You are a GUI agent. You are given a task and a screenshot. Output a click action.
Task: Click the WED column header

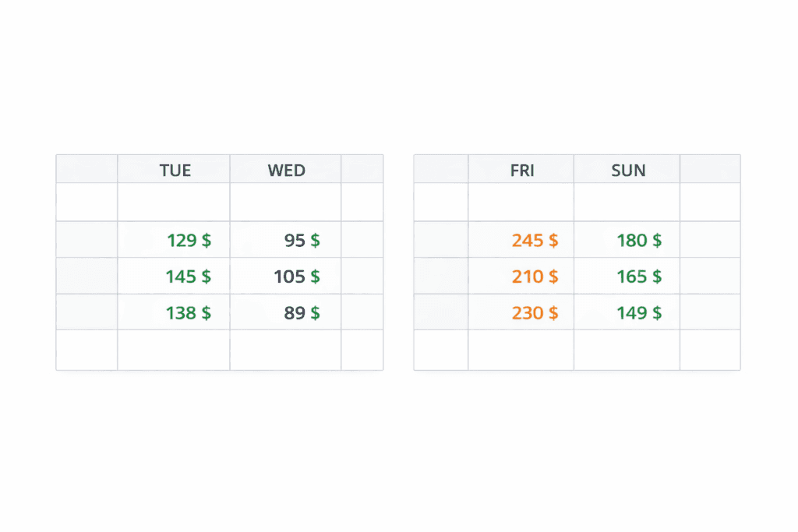[x=286, y=170]
